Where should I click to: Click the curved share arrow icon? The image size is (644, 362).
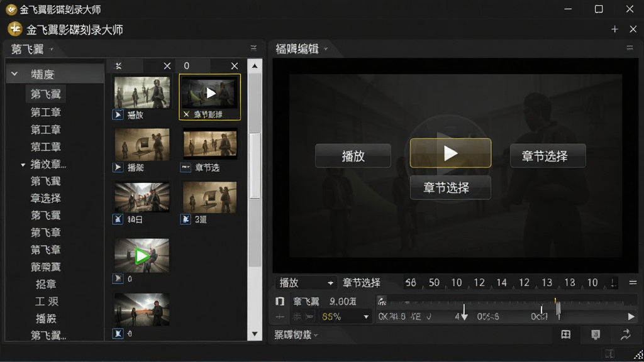coord(626,334)
